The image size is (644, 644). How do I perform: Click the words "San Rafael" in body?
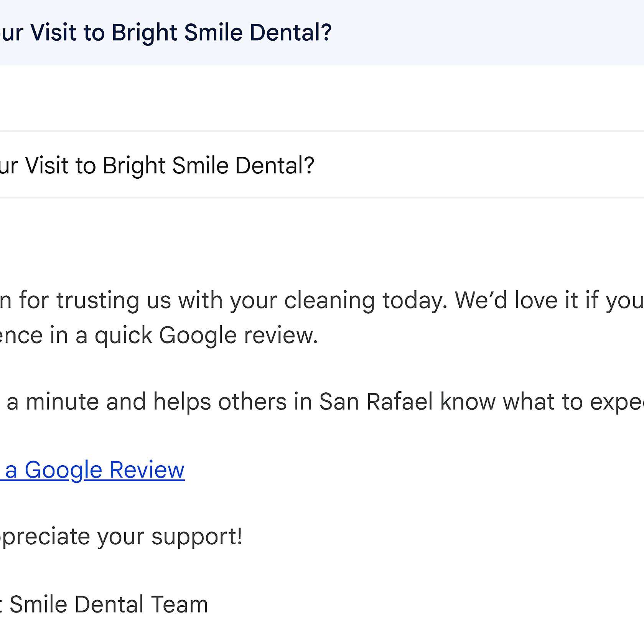click(x=376, y=402)
